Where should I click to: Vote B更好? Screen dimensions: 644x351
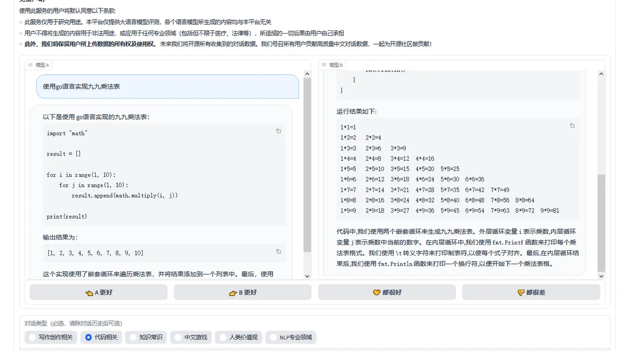(242, 292)
